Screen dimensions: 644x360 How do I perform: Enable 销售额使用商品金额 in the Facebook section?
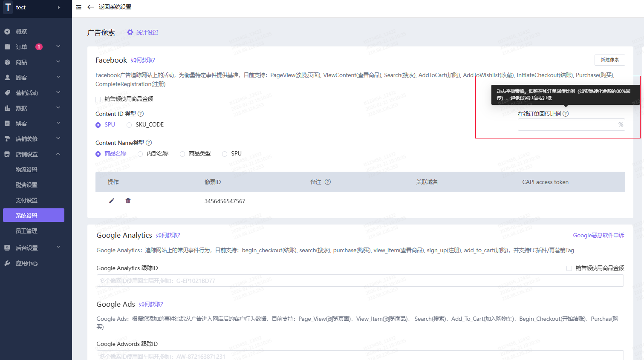click(98, 98)
